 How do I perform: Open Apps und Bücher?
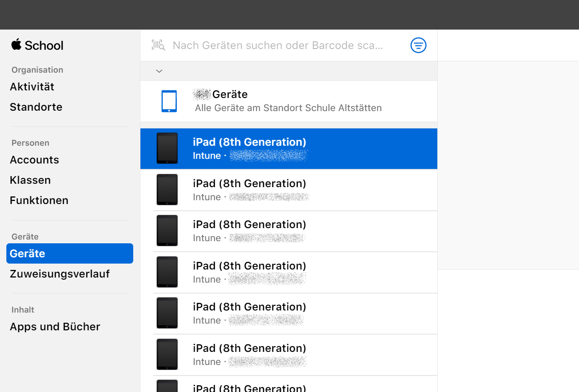(55, 327)
